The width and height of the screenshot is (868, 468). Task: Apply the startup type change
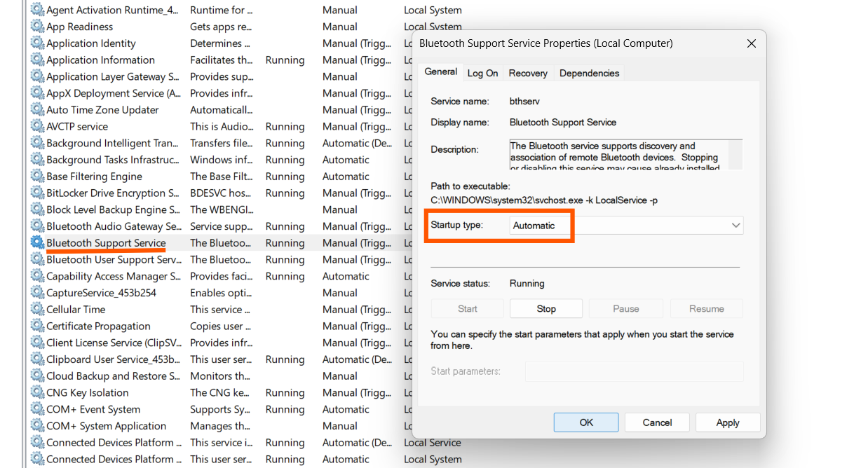point(728,422)
